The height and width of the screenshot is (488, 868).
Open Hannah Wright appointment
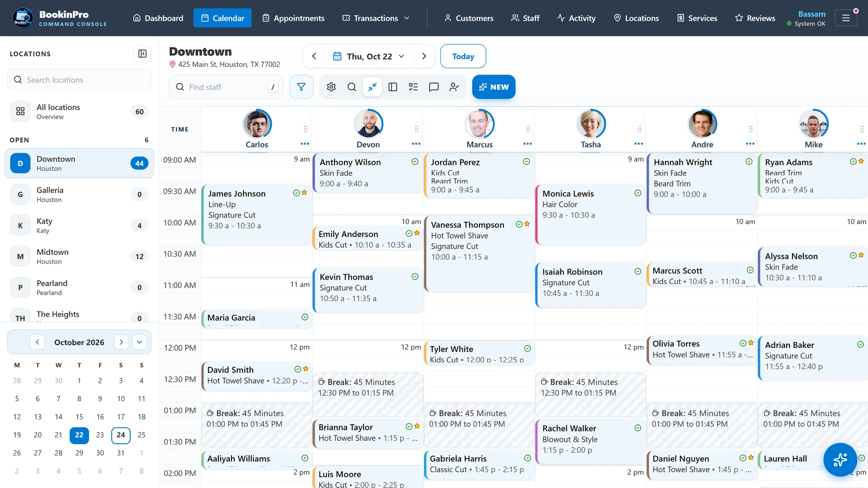point(702,183)
